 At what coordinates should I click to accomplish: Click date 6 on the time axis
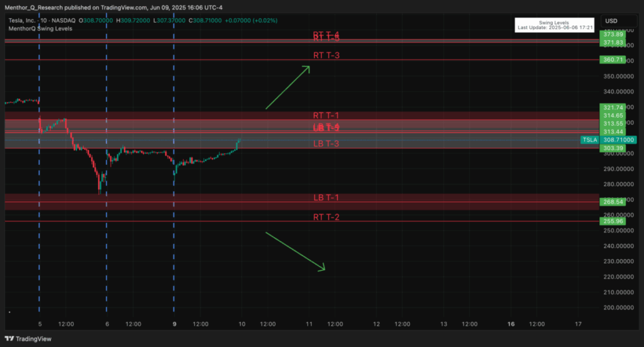[x=107, y=324]
